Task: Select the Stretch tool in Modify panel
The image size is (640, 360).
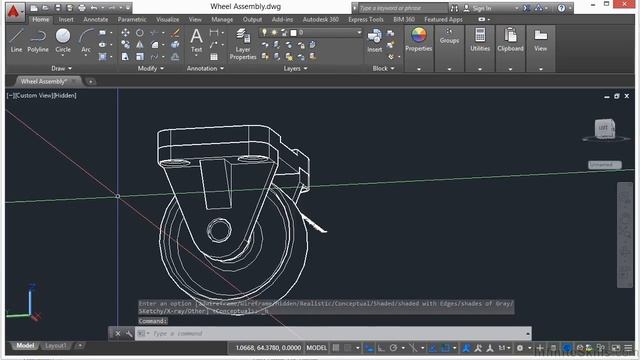Action: 125,56
